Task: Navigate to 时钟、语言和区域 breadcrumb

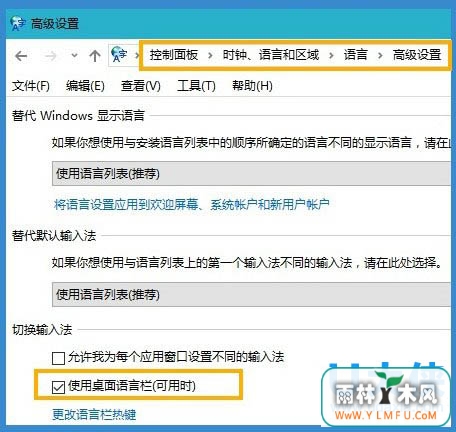Action: click(271, 55)
